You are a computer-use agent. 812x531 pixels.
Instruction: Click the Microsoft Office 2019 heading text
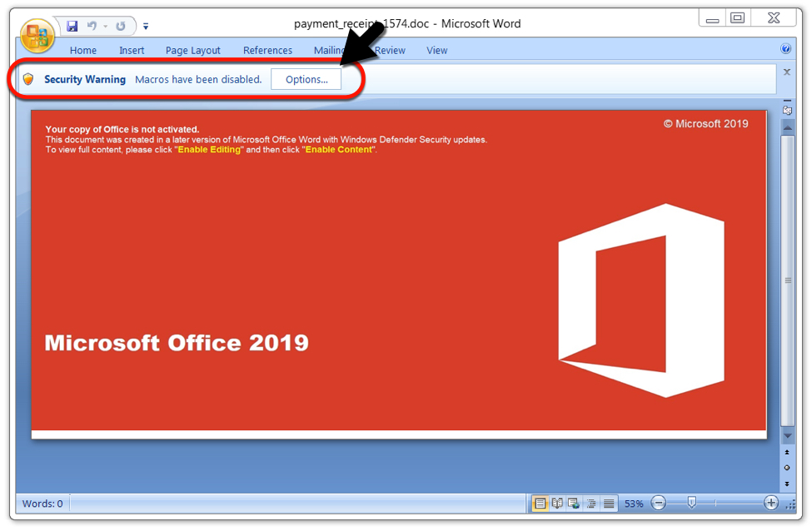point(177,343)
